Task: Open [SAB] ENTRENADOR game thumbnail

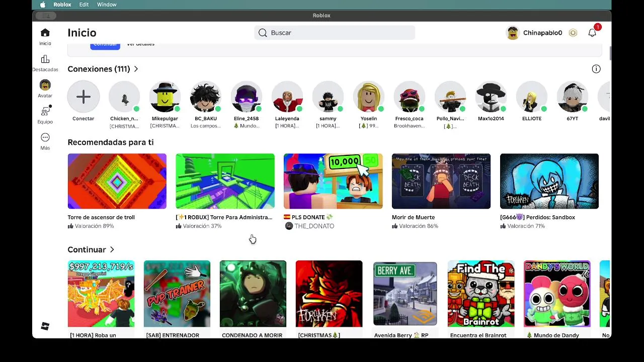Action: 177,294
